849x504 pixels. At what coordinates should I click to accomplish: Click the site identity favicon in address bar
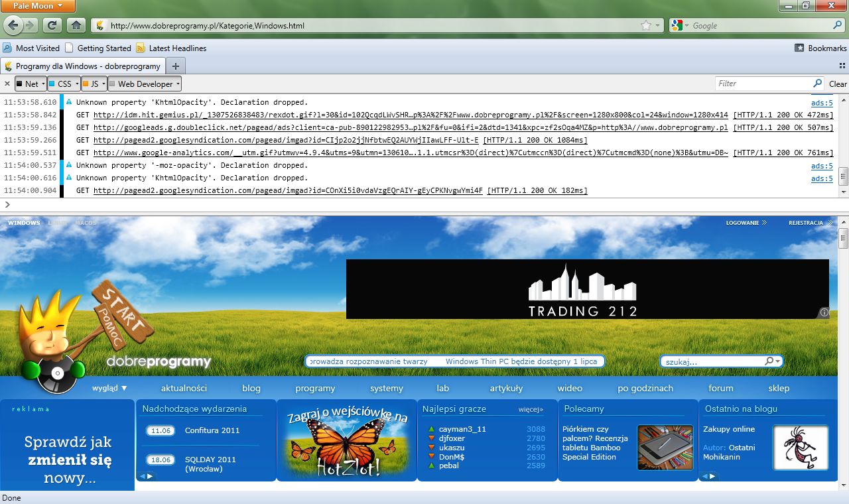100,25
